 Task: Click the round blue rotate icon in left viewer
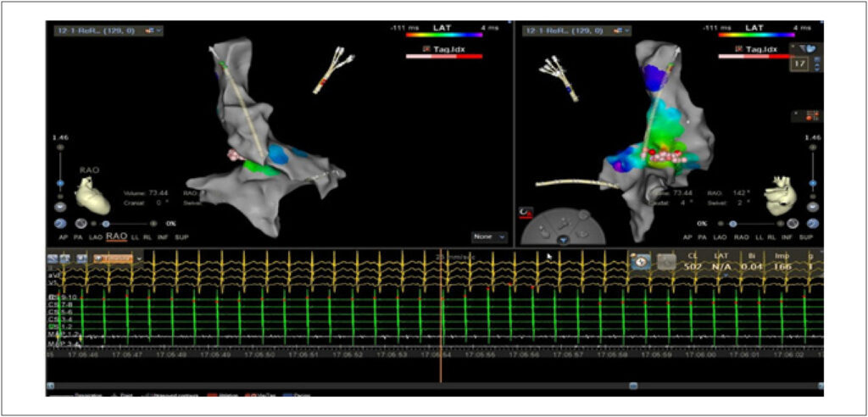[60, 224]
